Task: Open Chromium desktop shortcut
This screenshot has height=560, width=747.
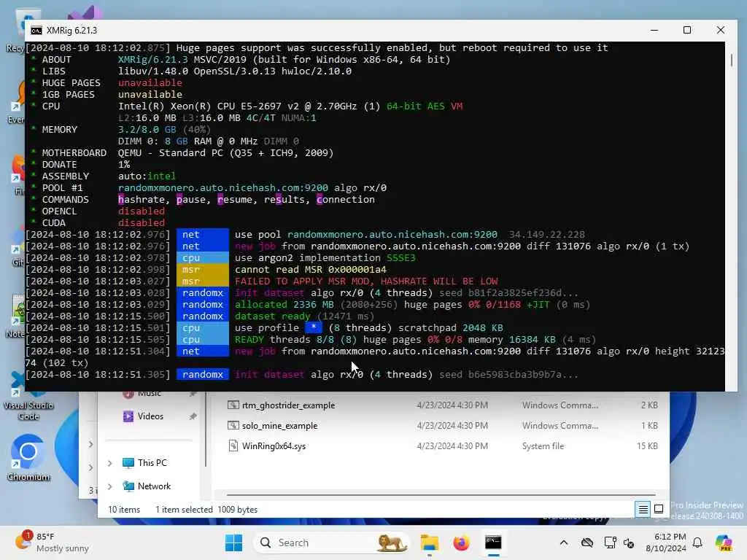Action: (x=28, y=457)
